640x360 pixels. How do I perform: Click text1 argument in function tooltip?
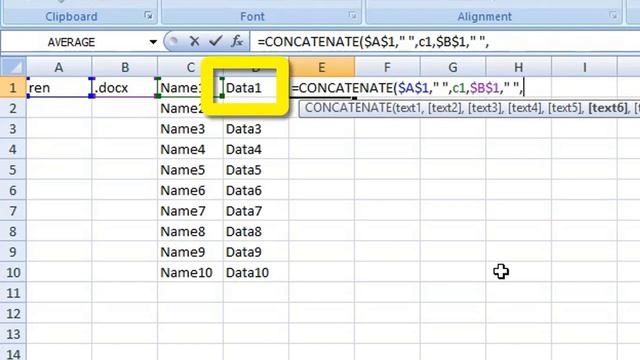tap(409, 108)
